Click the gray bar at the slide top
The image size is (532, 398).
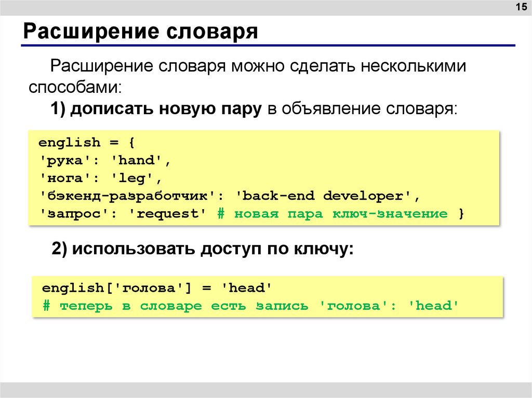click(260, 7)
